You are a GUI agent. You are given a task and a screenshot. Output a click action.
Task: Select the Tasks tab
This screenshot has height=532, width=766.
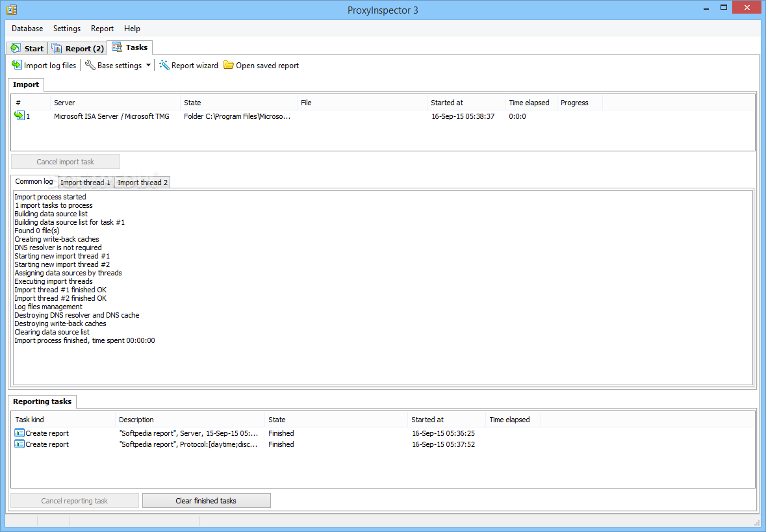(129, 47)
